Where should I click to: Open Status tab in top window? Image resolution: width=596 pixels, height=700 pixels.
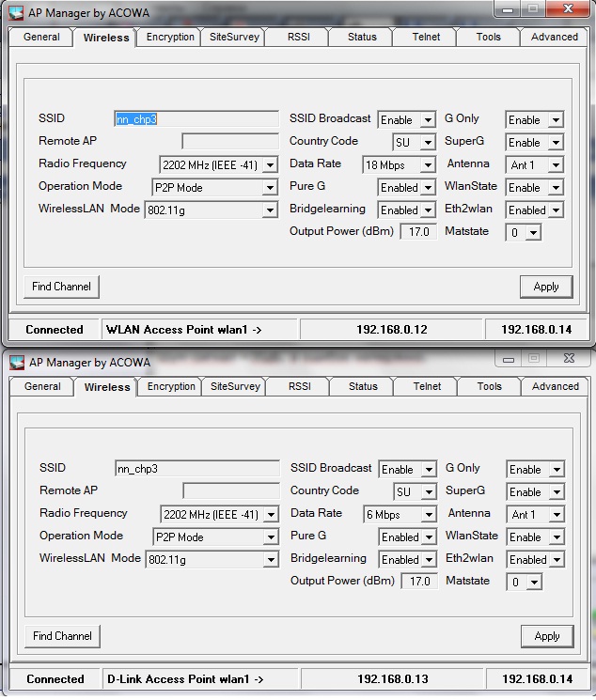click(x=362, y=37)
